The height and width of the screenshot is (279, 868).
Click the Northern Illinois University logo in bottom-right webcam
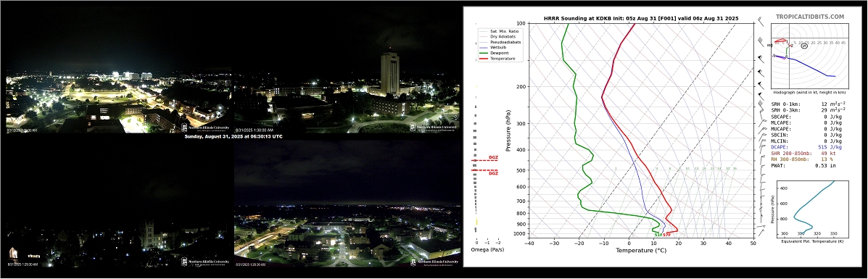click(x=434, y=262)
